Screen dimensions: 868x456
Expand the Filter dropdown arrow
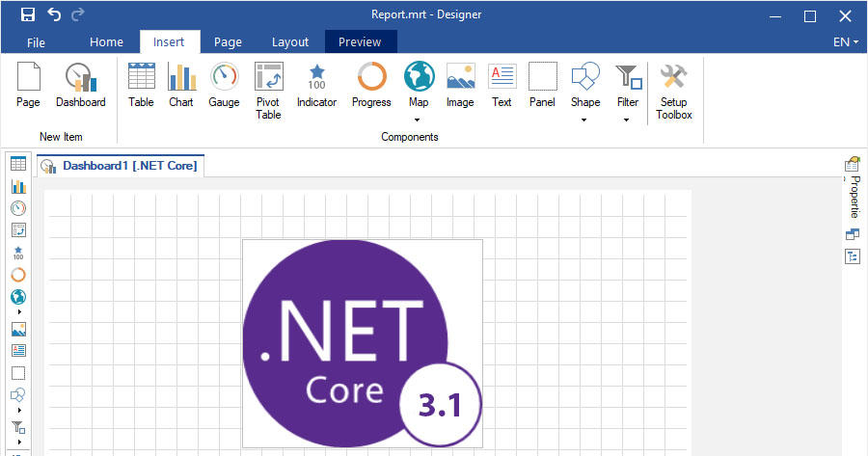point(627,121)
